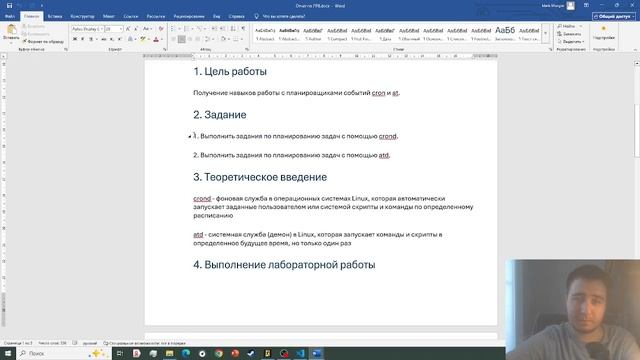Image resolution: width=640 pixels, height=360 pixels.
Task: Click the proofing icon in status bar
Action: pyautogui.click(x=75, y=343)
